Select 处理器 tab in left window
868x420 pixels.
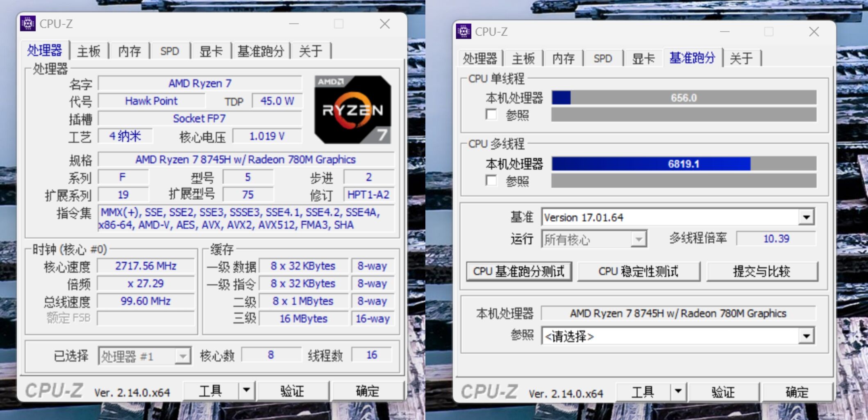45,50
